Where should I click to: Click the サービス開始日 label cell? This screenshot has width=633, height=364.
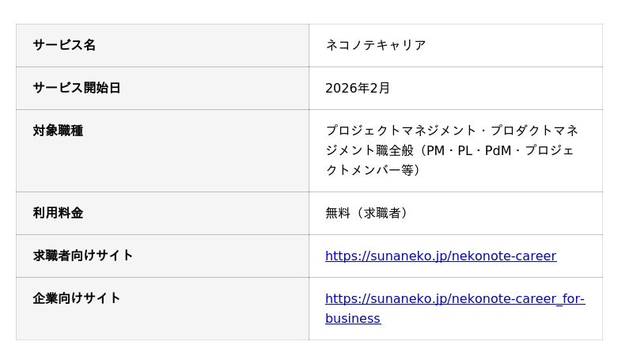coord(77,88)
